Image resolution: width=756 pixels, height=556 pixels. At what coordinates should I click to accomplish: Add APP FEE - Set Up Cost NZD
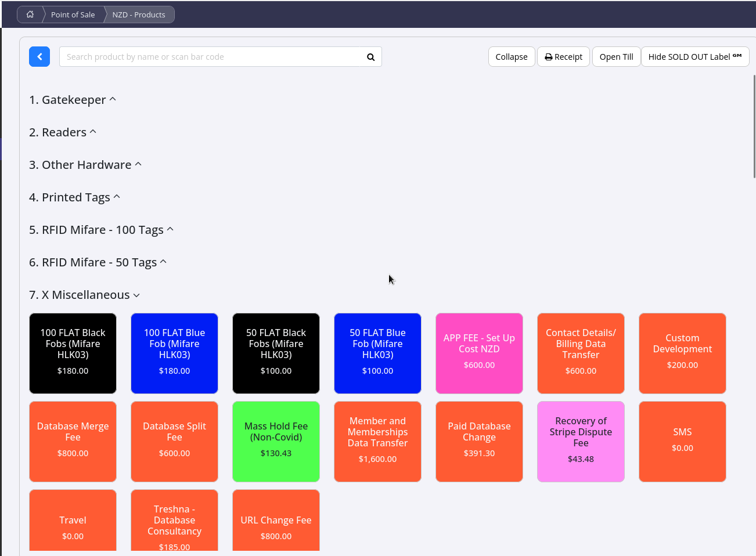point(479,353)
